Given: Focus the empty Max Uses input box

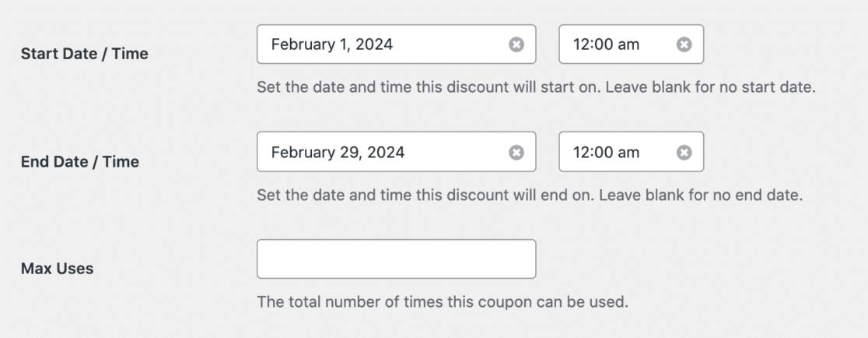Looking at the screenshot, I should tap(396, 259).
